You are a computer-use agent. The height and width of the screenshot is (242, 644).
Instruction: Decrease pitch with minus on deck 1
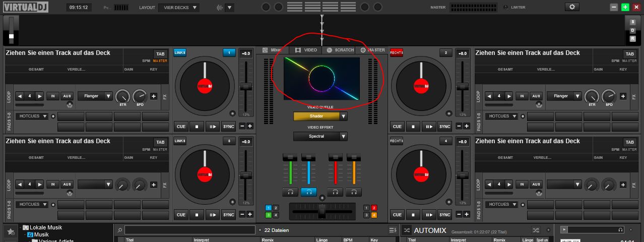[242, 127]
